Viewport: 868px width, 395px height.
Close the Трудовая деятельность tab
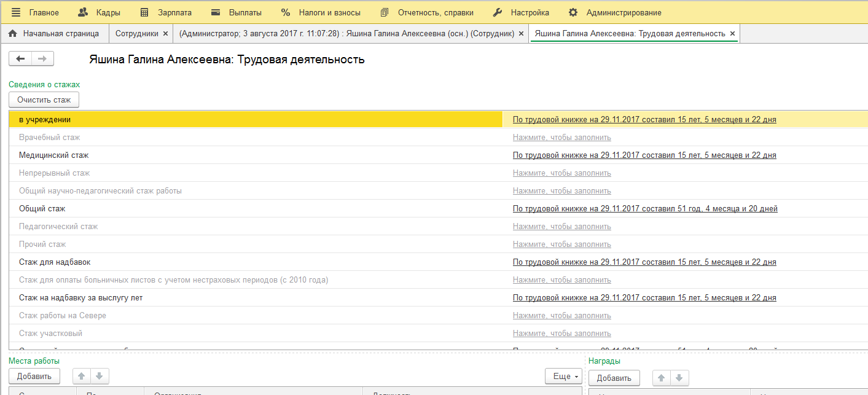point(732,34)
